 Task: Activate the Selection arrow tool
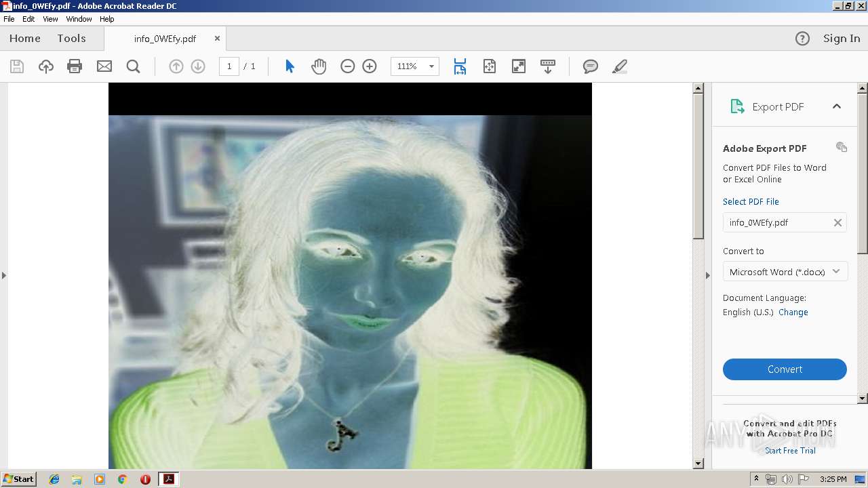click(x=290, y=66)
